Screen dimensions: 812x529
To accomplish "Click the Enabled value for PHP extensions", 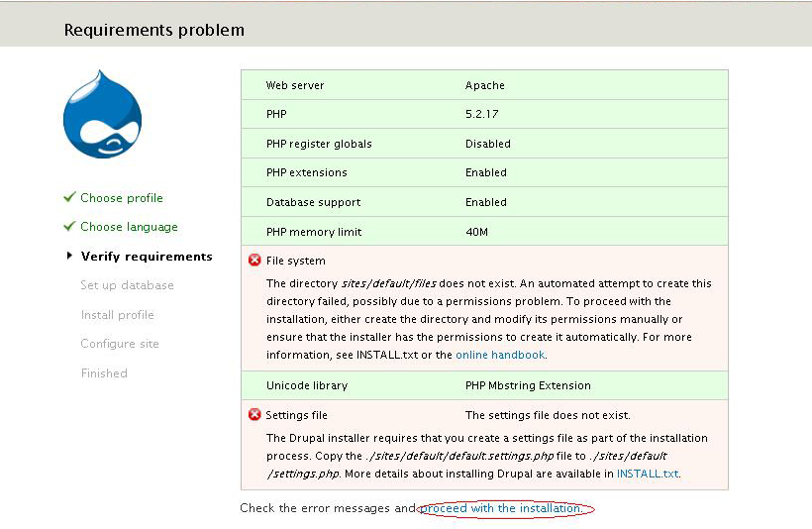I will pyautogui.click(x=486, y=172).
